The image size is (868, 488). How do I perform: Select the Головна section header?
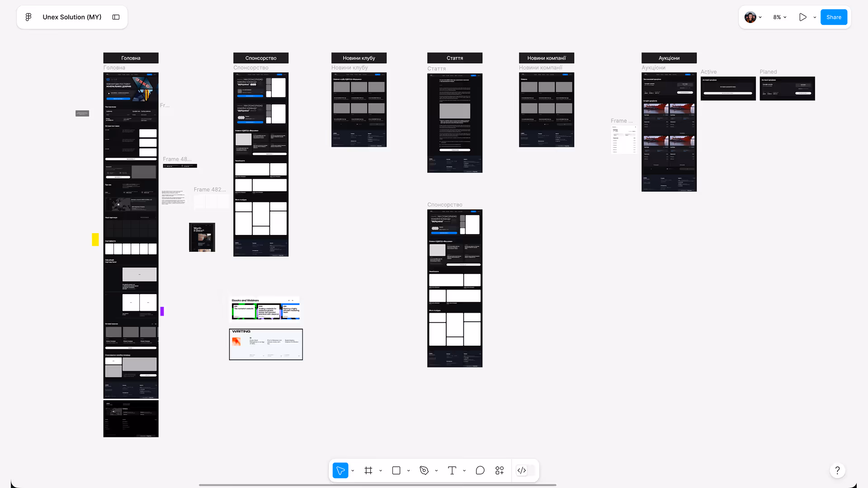click(131, 58)
